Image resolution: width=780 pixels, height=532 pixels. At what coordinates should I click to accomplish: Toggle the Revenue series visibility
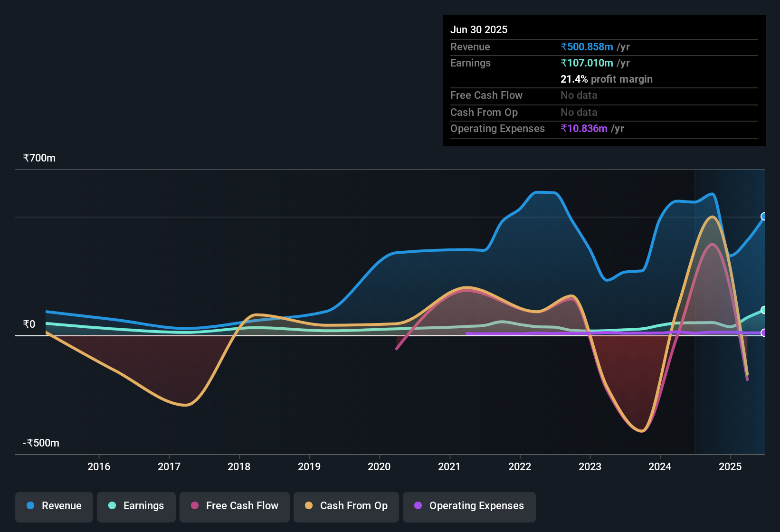click(x=54, y=506)
